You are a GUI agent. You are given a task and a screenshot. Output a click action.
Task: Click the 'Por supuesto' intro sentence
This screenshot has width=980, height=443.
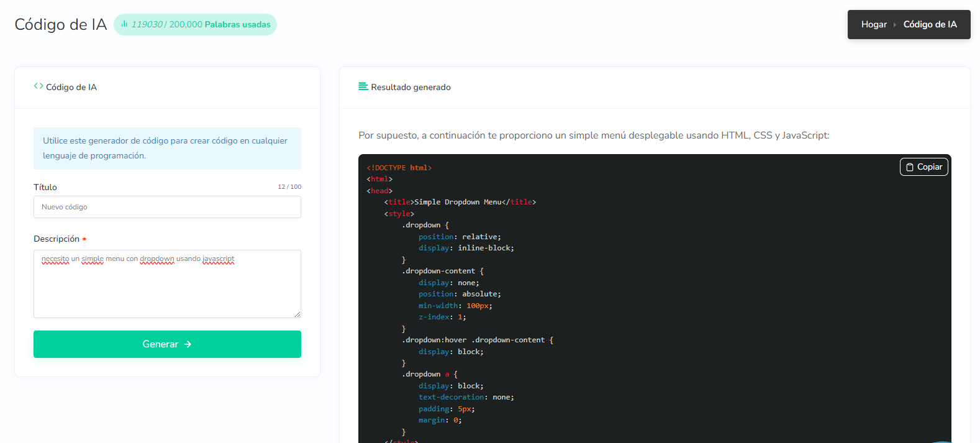pyautogui.click(x=594, y=135)
